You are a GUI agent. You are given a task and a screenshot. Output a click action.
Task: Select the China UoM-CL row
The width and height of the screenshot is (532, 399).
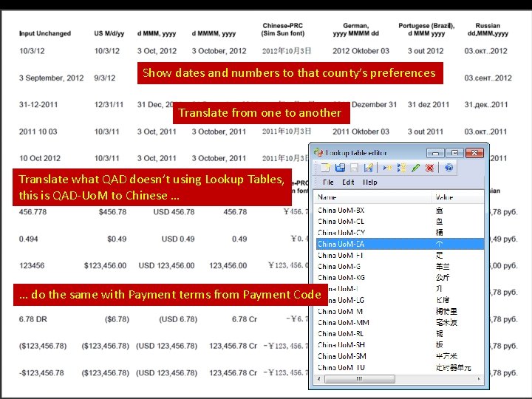click(x=400, y=222)
